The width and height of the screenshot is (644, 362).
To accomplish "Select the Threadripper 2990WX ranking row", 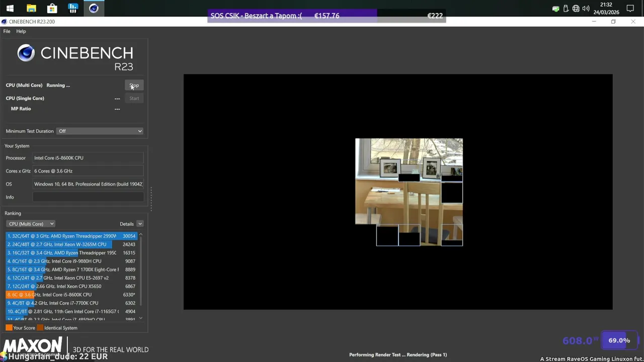I will pos(71,236).
